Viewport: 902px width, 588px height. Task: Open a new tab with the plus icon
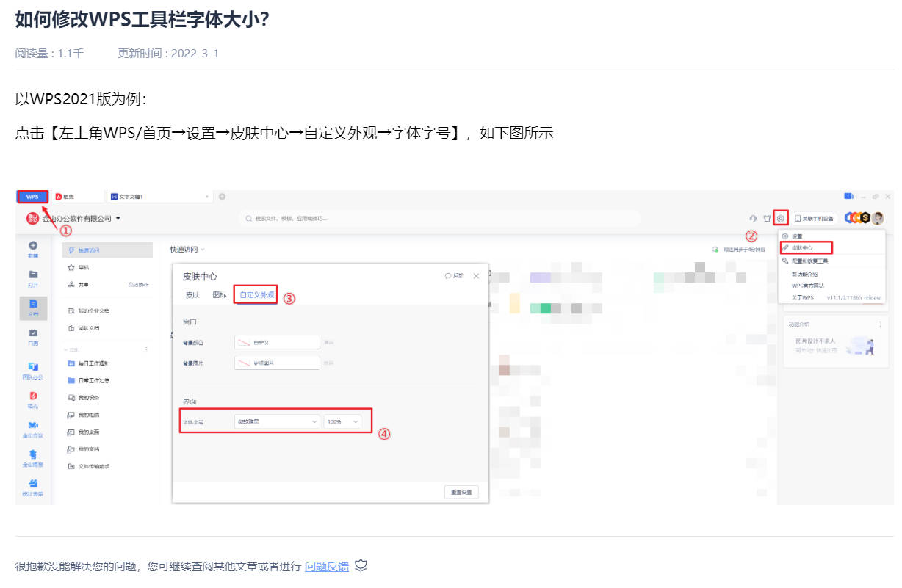(222, 197)
